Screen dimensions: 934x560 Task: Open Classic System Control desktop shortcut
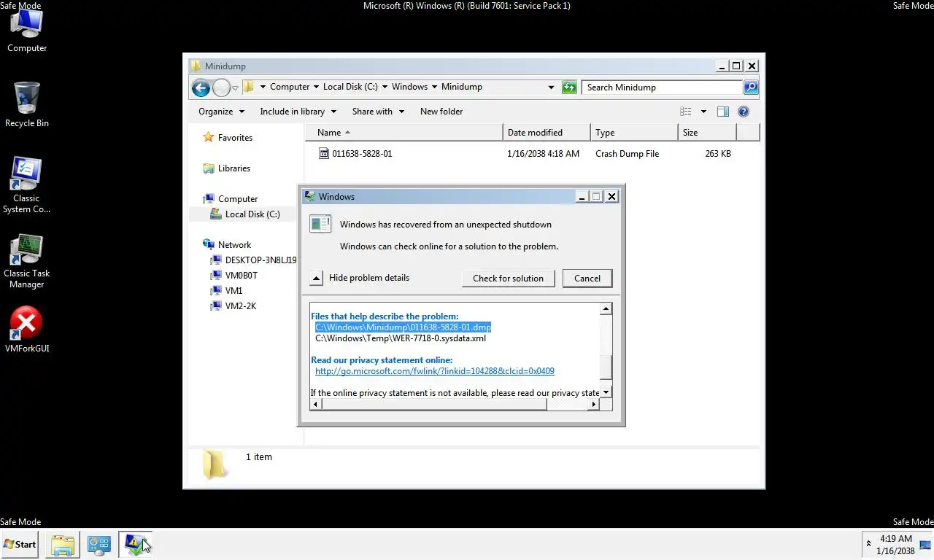click(26, 185)
